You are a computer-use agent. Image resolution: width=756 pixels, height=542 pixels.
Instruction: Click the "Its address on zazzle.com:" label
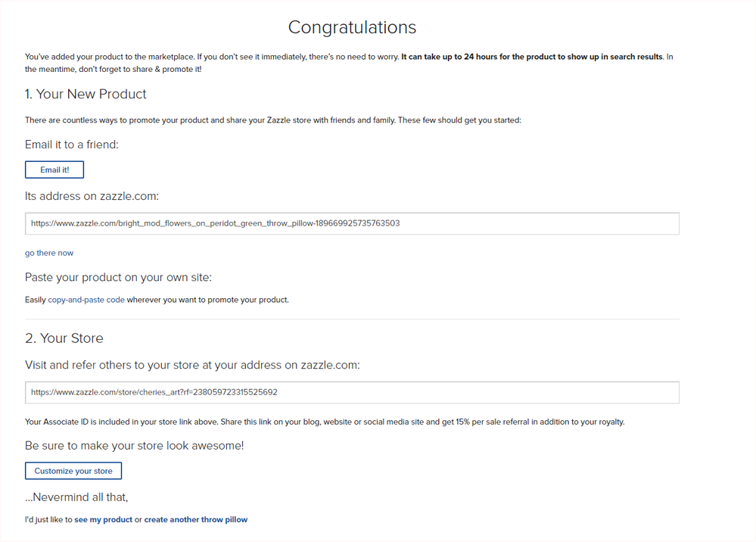click(92, 196)
